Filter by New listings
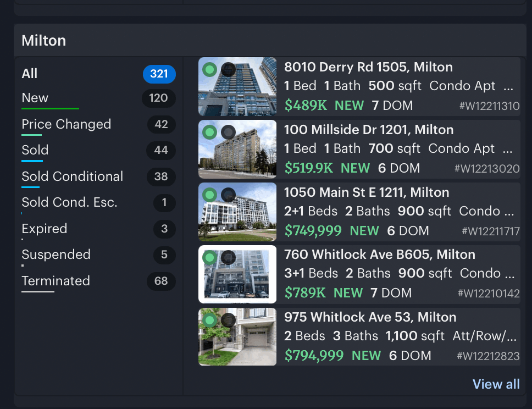 98,98
